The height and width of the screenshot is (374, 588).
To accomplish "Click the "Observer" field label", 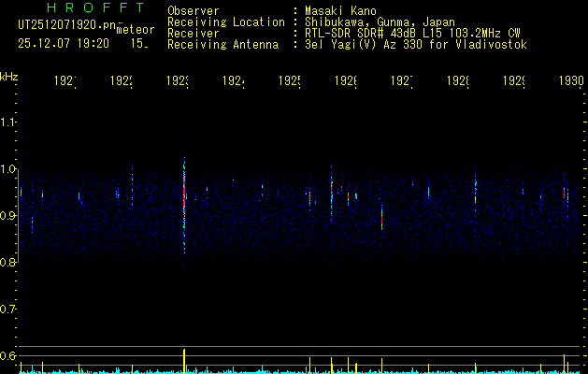I will [194, 10].
